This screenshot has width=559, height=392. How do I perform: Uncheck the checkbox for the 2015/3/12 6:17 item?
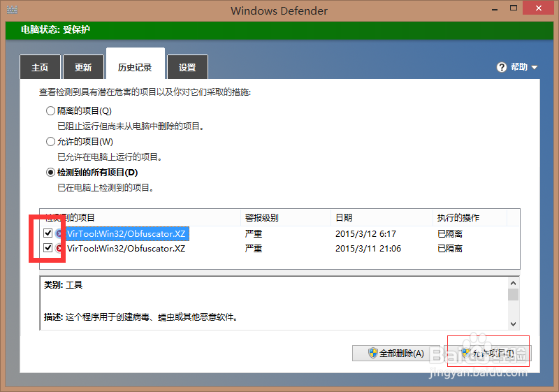point(48,233)
